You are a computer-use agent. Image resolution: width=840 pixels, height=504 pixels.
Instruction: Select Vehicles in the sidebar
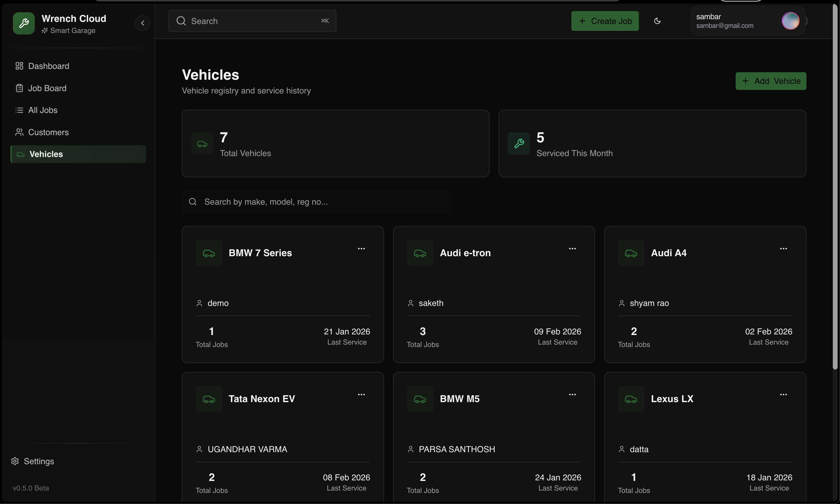point(78,154)
